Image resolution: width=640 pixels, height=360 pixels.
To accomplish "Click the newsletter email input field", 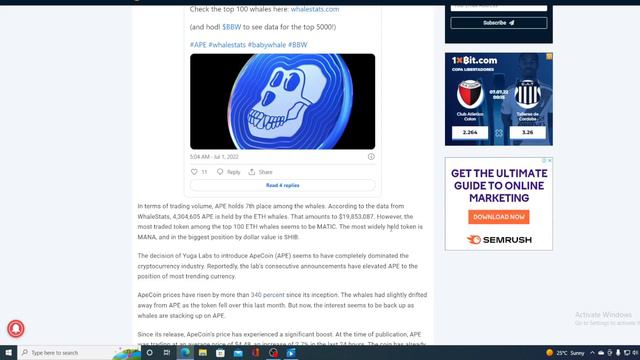I will tap(499, 7).
